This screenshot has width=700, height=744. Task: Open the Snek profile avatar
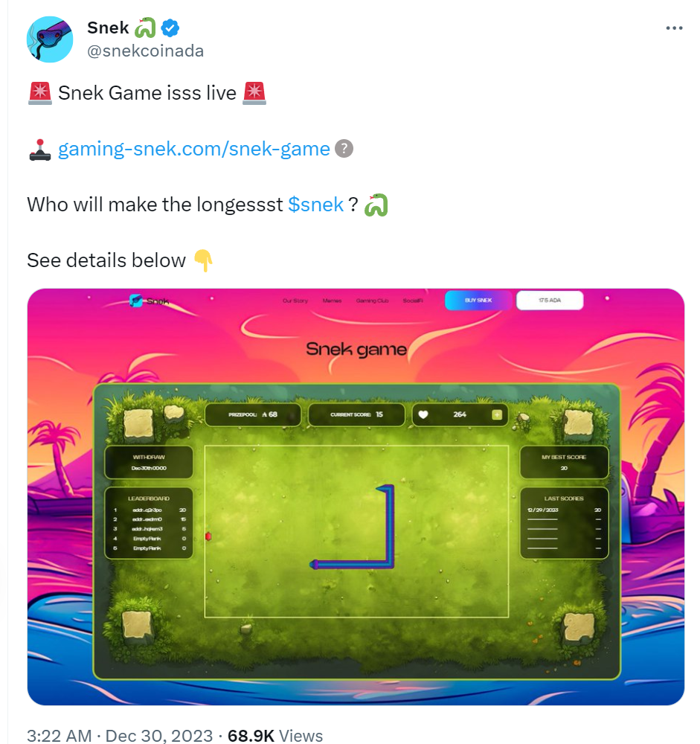[50, 39]
